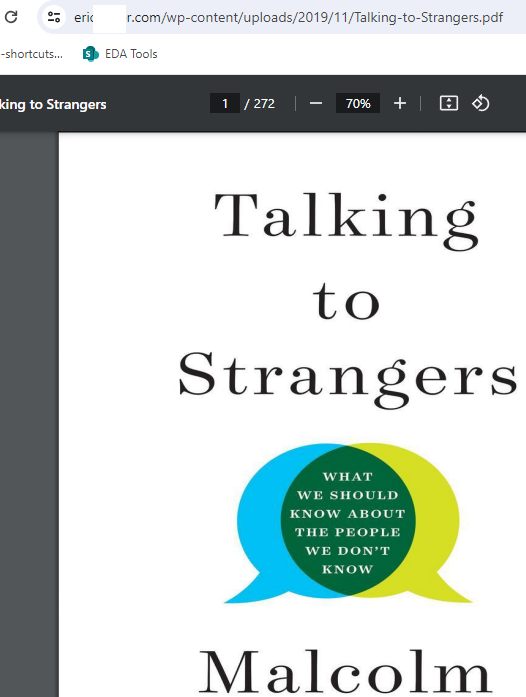Open site information icon in address bar

coord(54,17)
